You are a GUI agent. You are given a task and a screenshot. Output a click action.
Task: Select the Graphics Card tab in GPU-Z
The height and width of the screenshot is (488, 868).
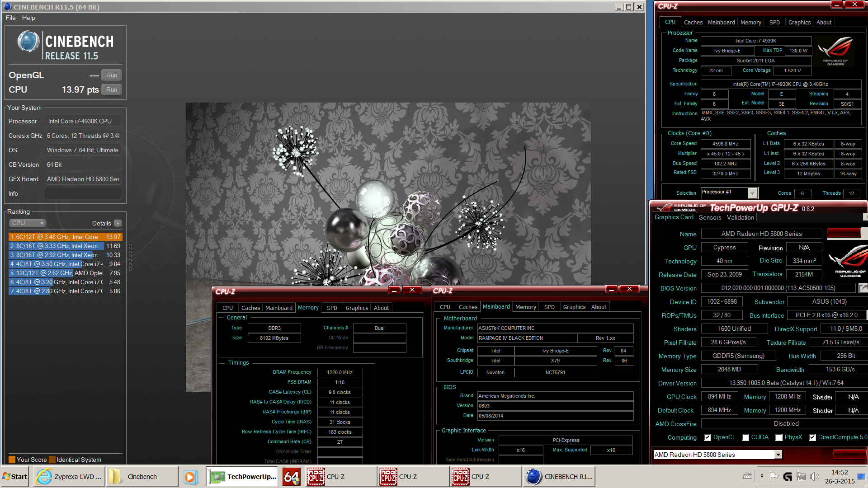pos(674,217)
